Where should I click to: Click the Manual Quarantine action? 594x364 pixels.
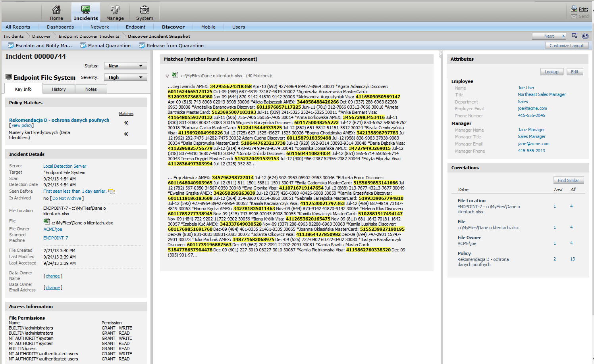109,46
